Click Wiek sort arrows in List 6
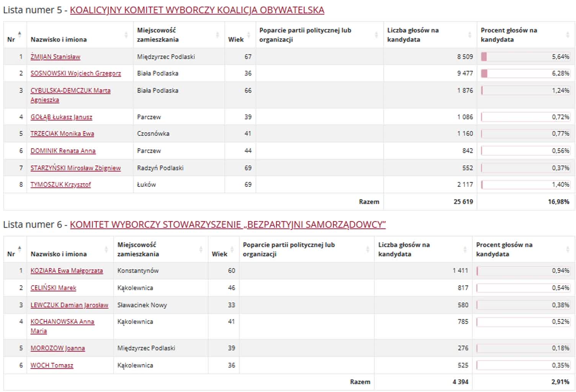576x392 pixels. coord(232,250)
